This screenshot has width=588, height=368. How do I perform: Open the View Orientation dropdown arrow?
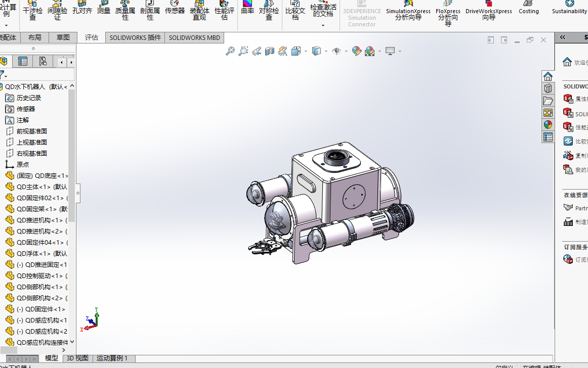pyautogui.click(x=306, y=51)
